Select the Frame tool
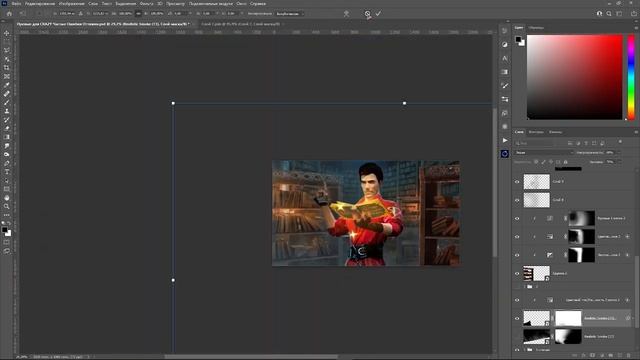The width and height of the screenshot is (640, 360). point(7,76)
